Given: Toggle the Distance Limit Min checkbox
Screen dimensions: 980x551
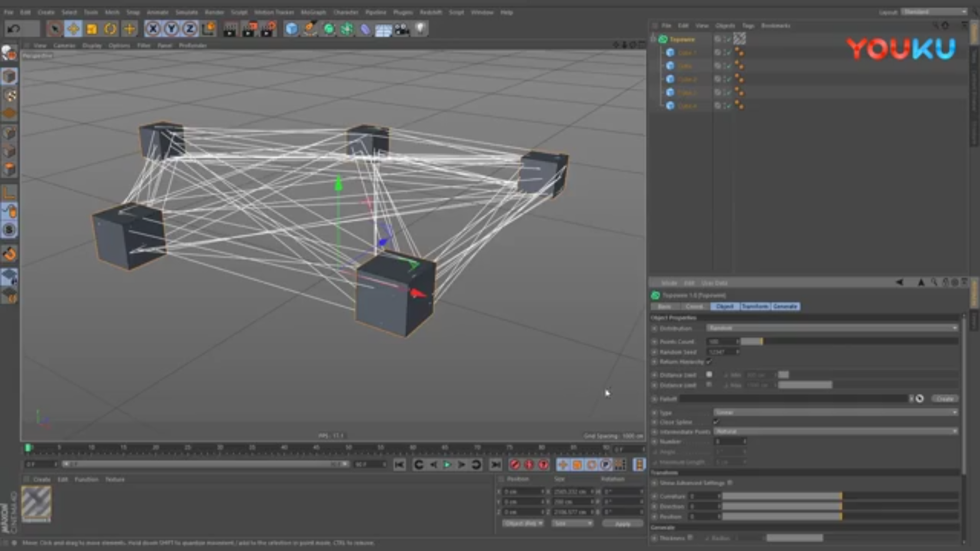Looking at the screenshot, I should tap(709, 374).
